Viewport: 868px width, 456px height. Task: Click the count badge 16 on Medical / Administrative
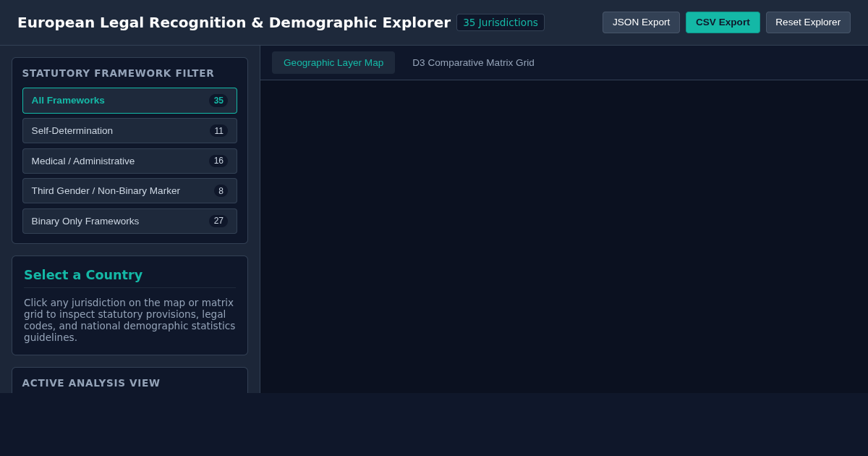click(218, 161)
